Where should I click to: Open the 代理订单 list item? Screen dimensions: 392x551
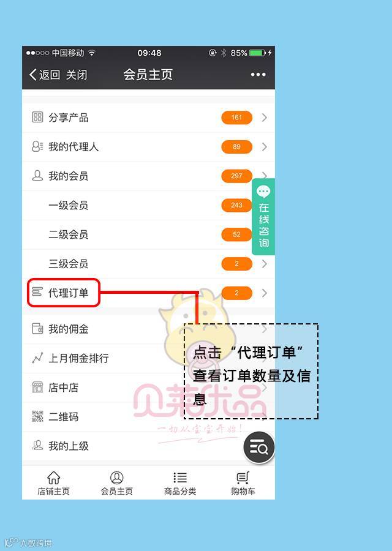coord(148,293)
